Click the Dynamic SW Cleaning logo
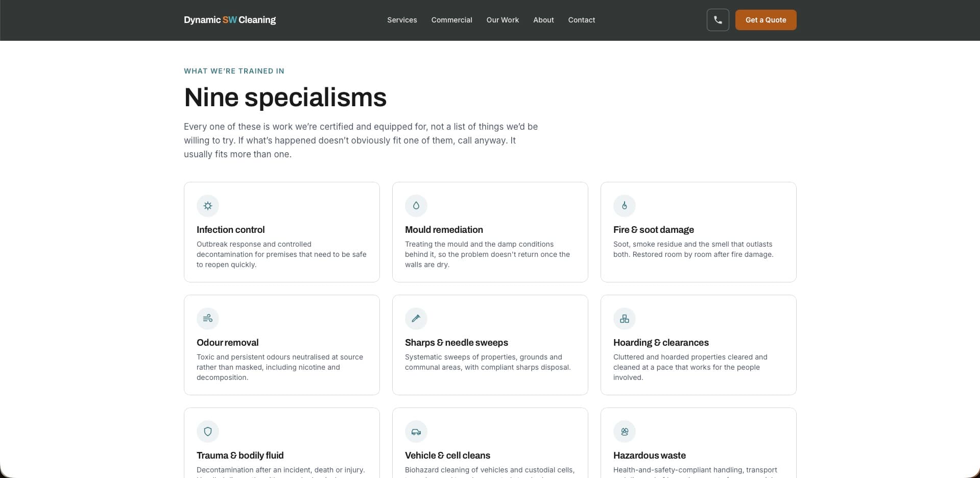980x478 pixels. 230,20
